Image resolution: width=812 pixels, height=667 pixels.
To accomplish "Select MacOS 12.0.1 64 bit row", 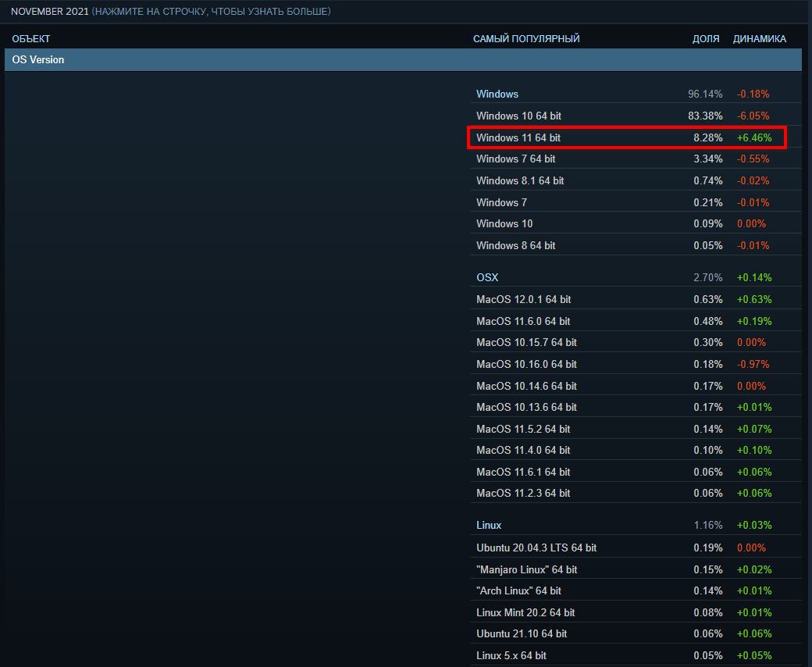I will click(523, 299).
